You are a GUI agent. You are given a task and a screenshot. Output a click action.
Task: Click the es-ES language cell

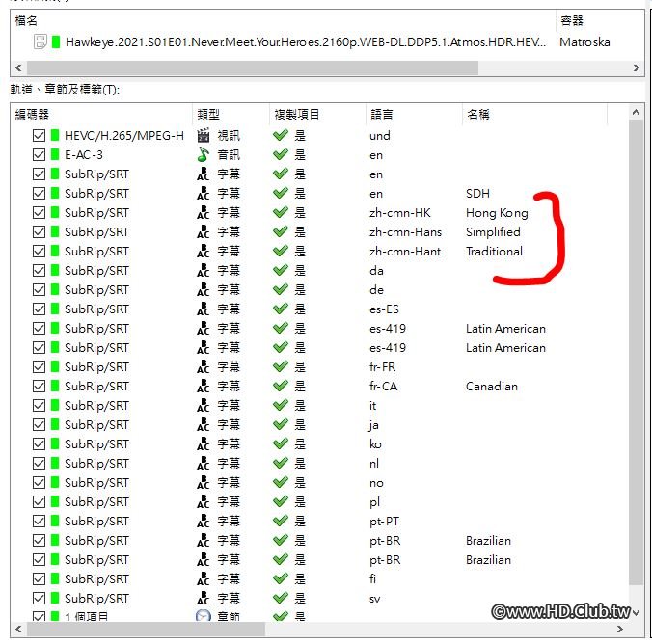(384, 309)
